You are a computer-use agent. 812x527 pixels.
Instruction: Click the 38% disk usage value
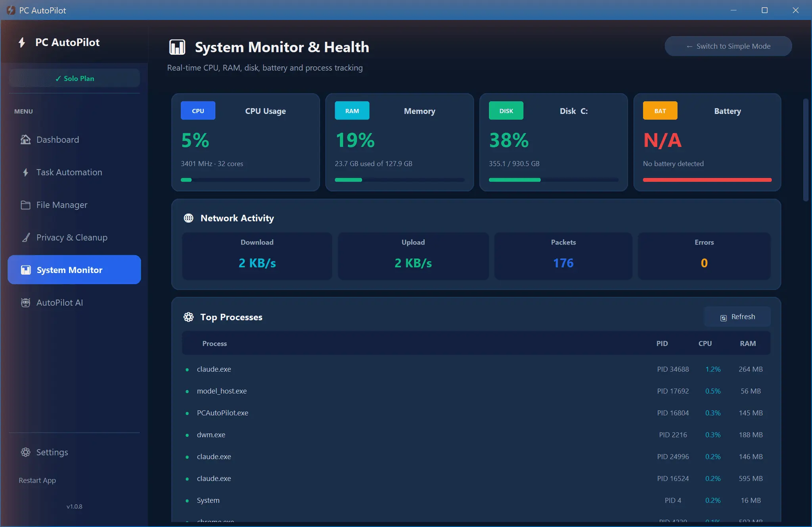click(509, 140)
